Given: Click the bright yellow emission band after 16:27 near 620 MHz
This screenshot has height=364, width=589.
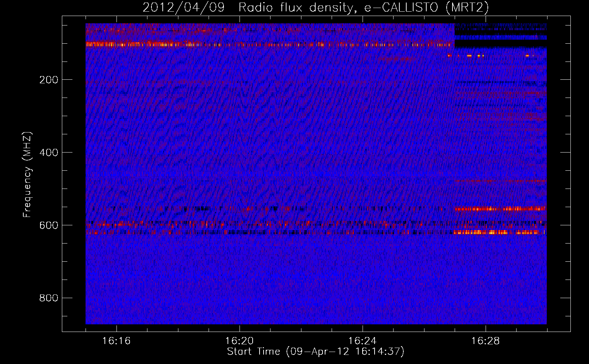Looking at the screenshot, I should [499, 232].
